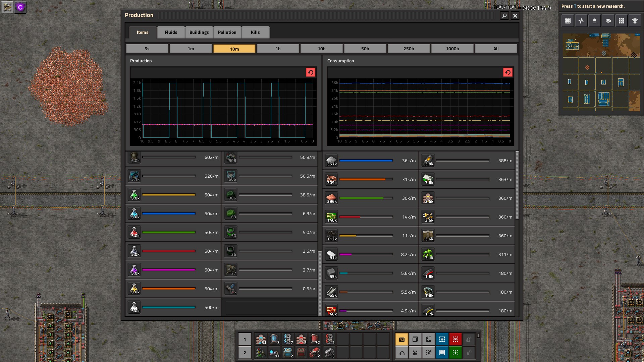
Task: Click the orange 31k/m consumption bar
Action: coord(366,179)
